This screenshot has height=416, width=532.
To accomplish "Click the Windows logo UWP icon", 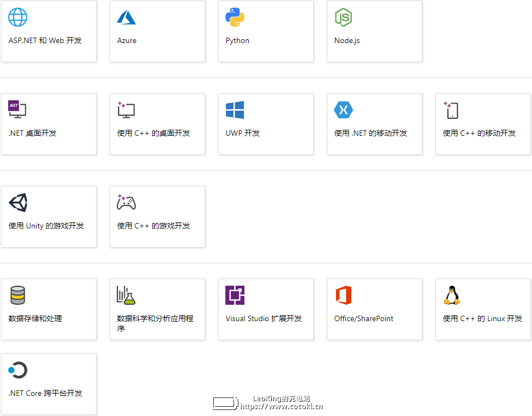I will [x=235, y=110].
